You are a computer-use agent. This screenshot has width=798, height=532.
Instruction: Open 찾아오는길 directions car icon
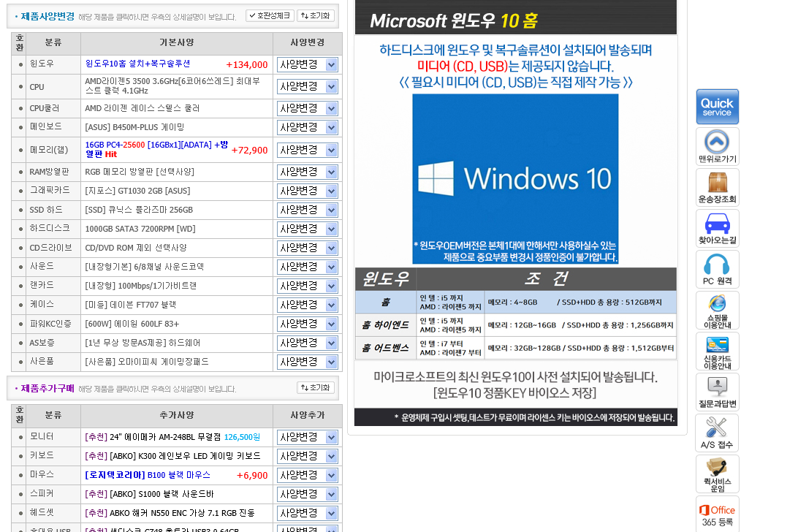[717, 229]
